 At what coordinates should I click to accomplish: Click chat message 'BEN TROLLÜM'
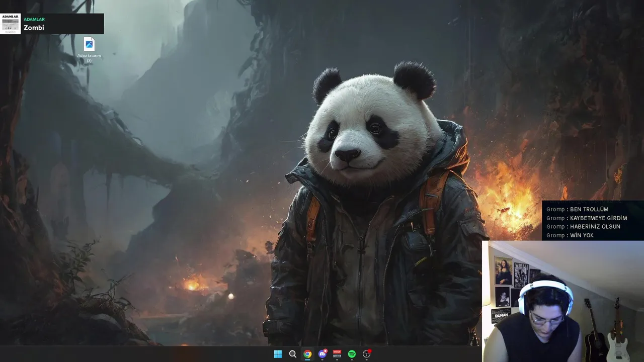(589, 209)
